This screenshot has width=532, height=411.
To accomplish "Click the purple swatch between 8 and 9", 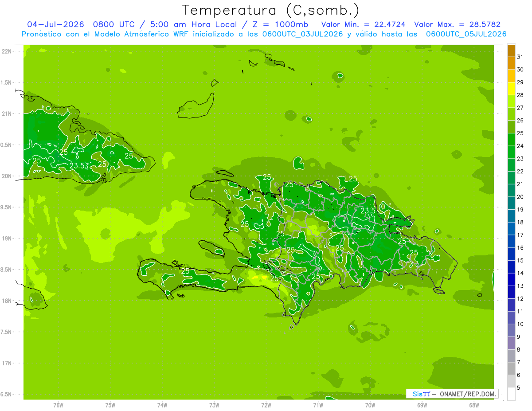I will click(511, 343).
